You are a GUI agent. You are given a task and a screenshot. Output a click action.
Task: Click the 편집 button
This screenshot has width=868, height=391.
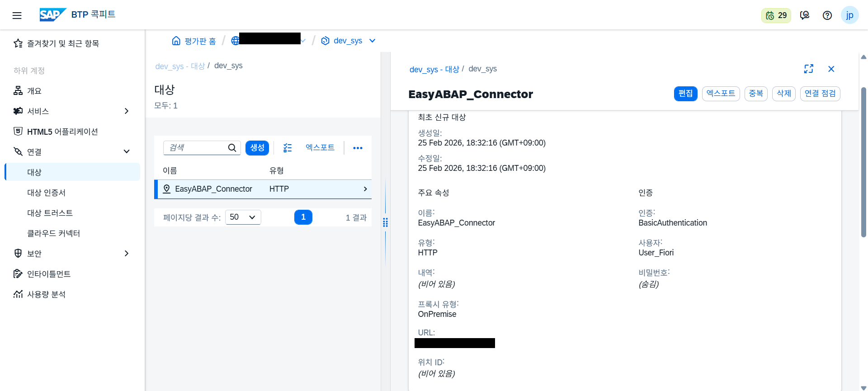click(x=685, y=94)
